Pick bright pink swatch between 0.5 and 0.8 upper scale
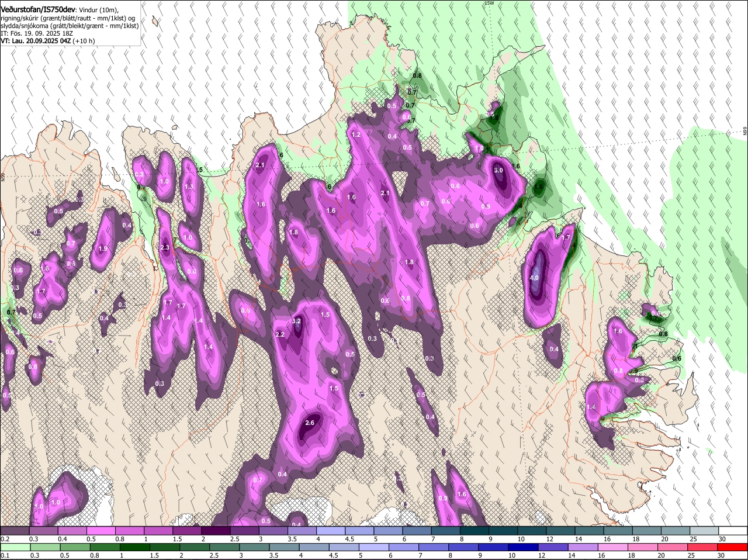This screenshot has width=748, height=560. click(x=101, y=531)
